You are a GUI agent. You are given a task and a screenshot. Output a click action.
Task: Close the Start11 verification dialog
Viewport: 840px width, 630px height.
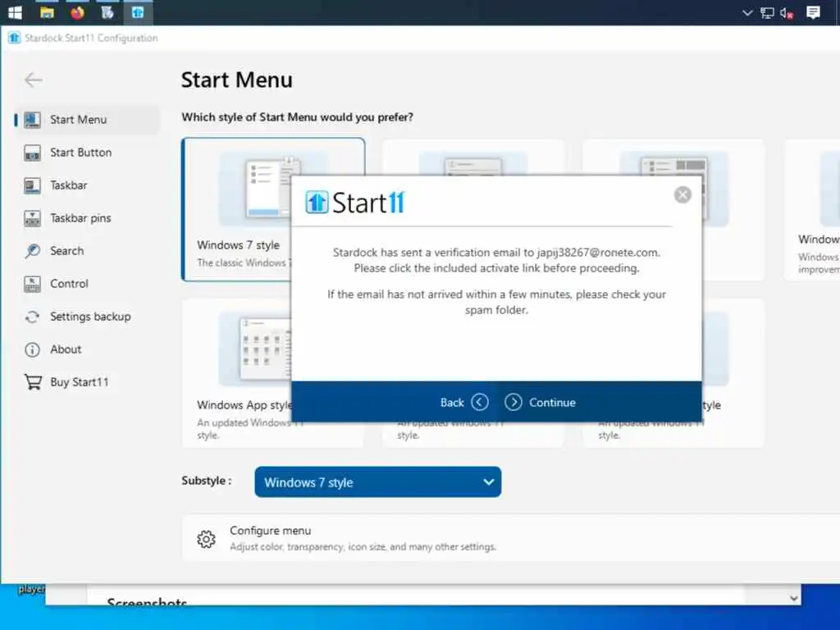(x=682, y=194)
